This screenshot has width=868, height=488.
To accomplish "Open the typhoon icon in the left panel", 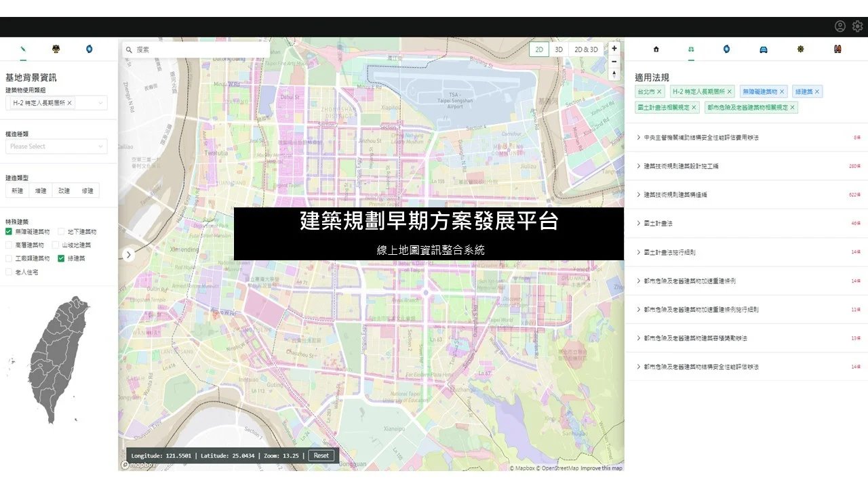I will pyautogui.click(x=89, y=49).
